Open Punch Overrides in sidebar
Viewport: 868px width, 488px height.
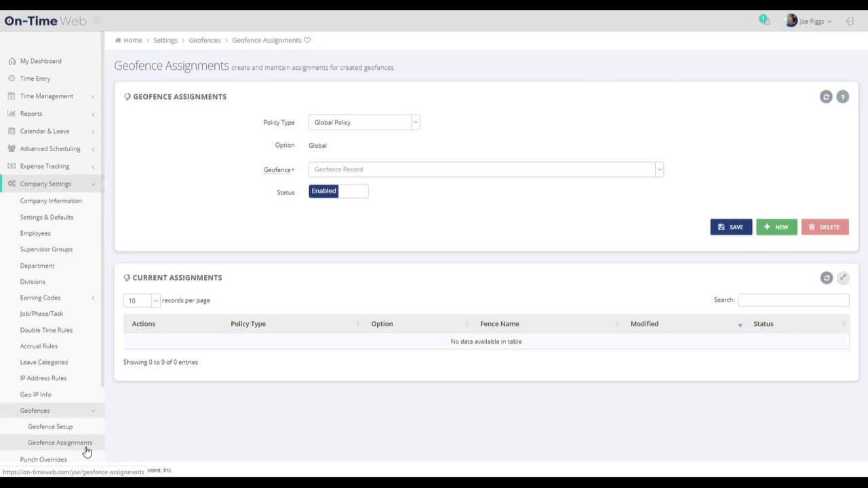pos(43,460)
